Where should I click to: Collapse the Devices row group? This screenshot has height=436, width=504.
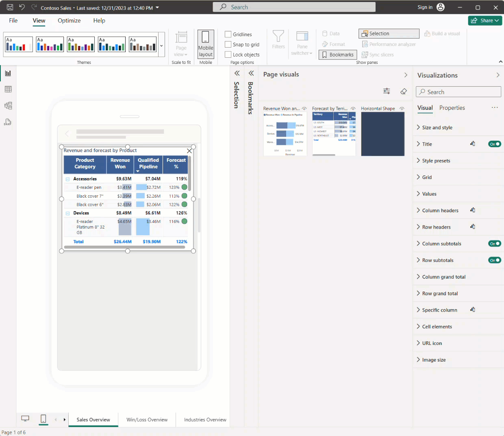(x=67, y=213)
